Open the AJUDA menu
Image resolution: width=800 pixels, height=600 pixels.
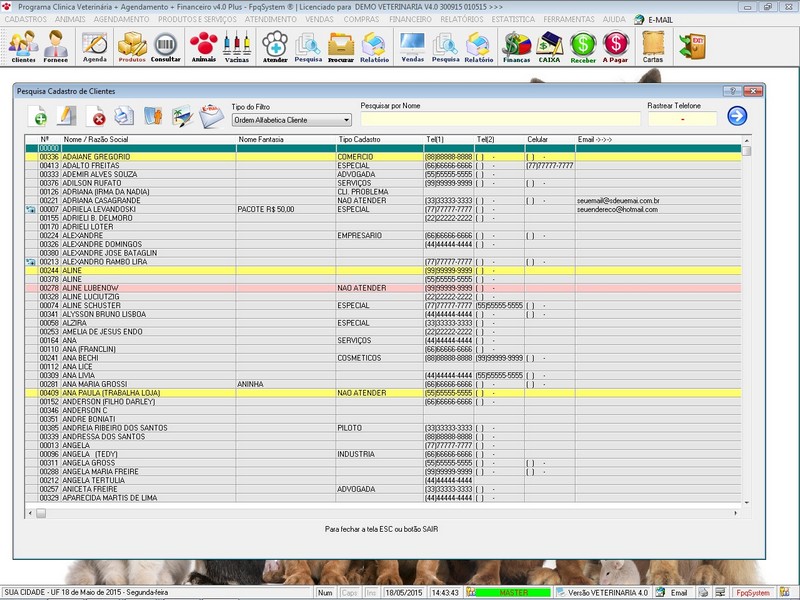point(614,19)
